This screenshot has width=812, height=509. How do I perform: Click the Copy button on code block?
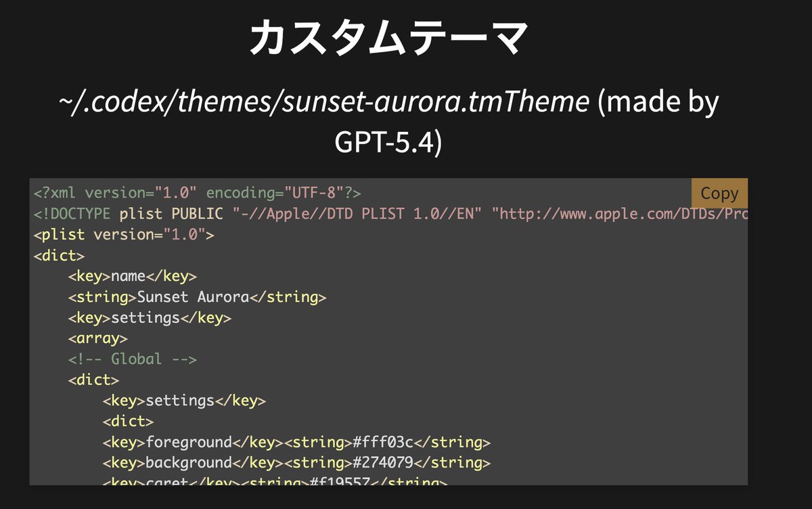719,194
